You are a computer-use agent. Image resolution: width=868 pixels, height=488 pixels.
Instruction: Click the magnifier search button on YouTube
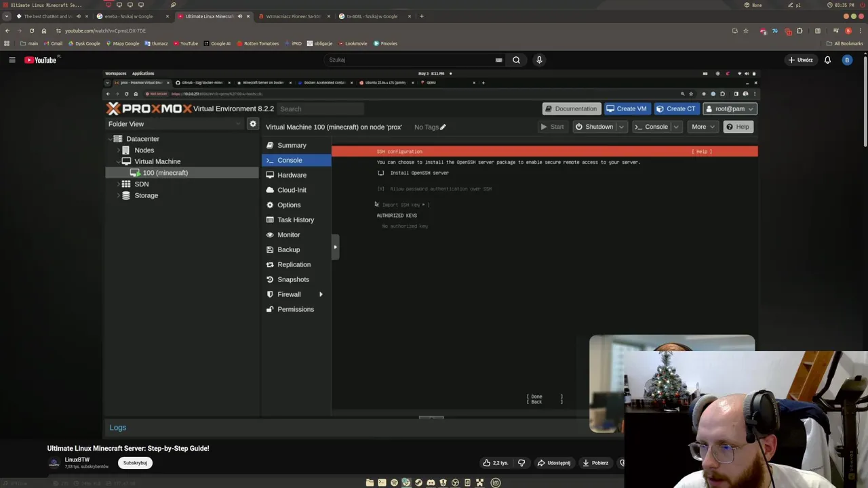pos(516,60)
